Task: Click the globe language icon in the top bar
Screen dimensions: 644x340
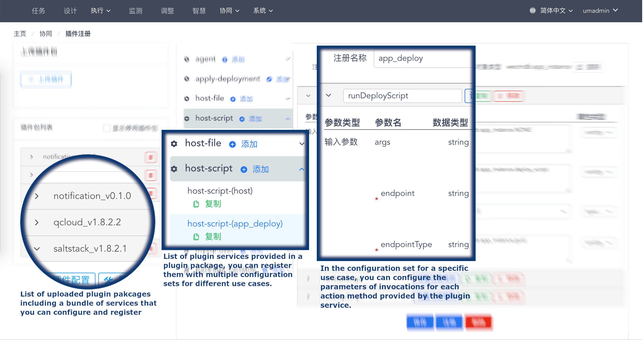Action: 532,10
